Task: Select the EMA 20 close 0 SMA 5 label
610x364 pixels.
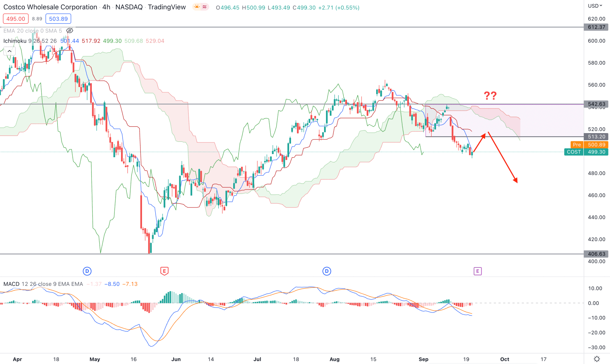Action: [32, 31]
